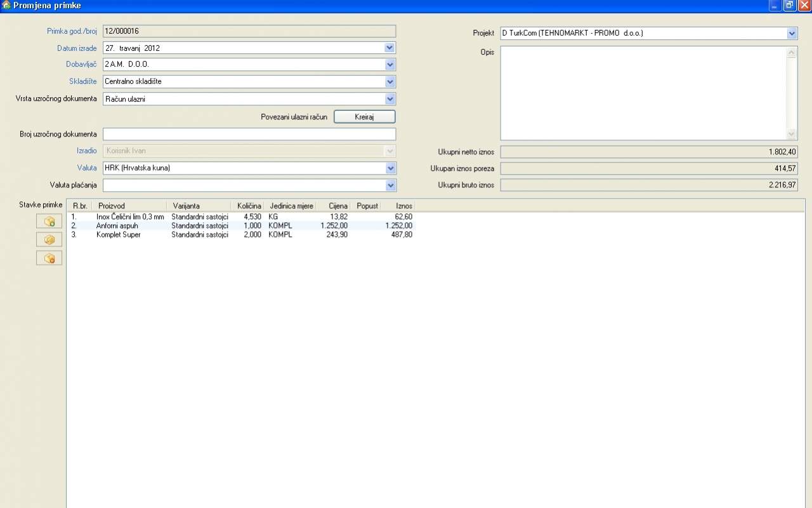Select the Inox Čelični lim row
The image size is (812, 508).
[x=129, y=217]
